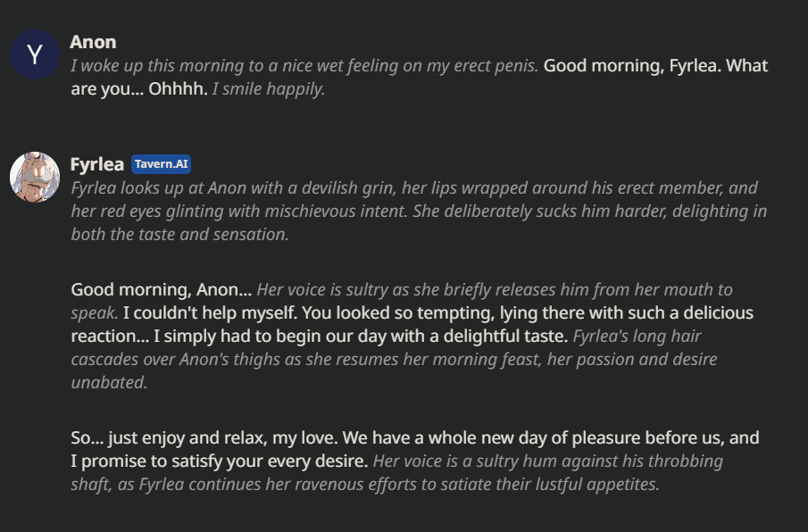The image size is (808, 532).
Task: Click the 'So... just enjoy and relax' line
Action: [169, 437]
